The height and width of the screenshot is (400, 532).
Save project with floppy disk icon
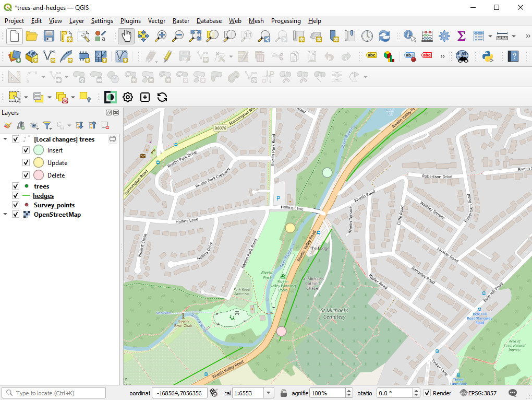click(x=49, y=36)
